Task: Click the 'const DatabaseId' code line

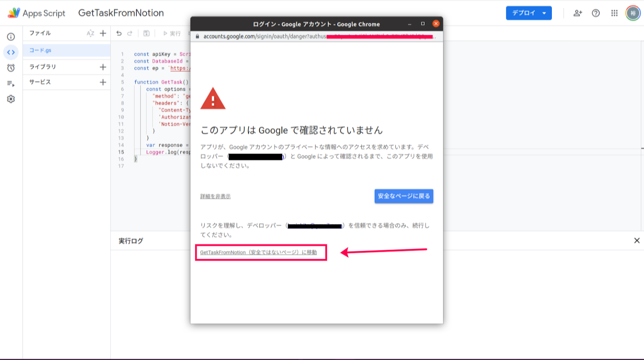Action: coord(161,61)
